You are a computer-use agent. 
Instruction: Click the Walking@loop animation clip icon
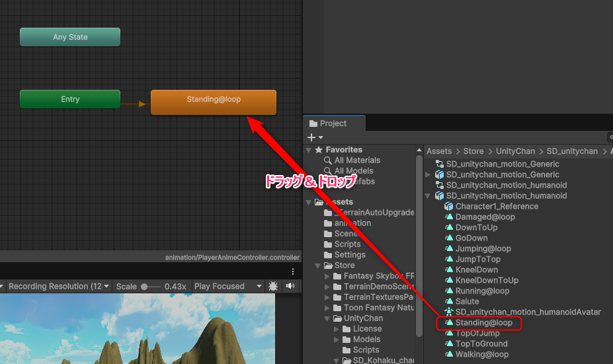(x=449, y=354)
